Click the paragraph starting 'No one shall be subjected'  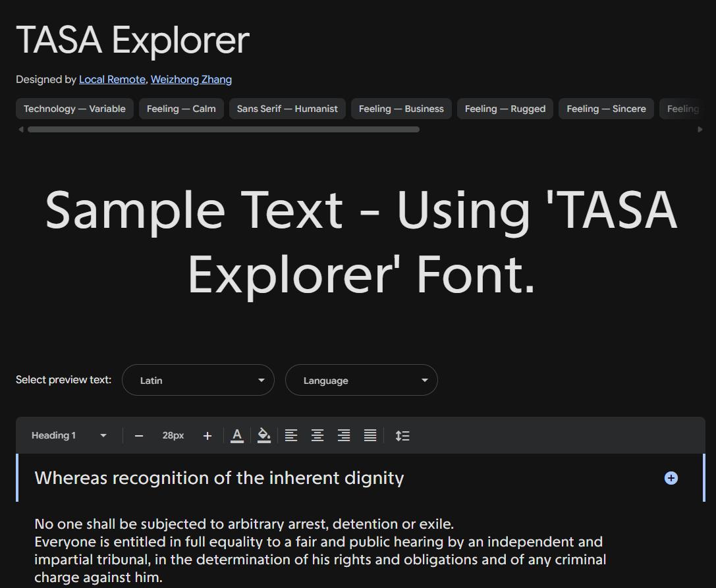(320, 550)
